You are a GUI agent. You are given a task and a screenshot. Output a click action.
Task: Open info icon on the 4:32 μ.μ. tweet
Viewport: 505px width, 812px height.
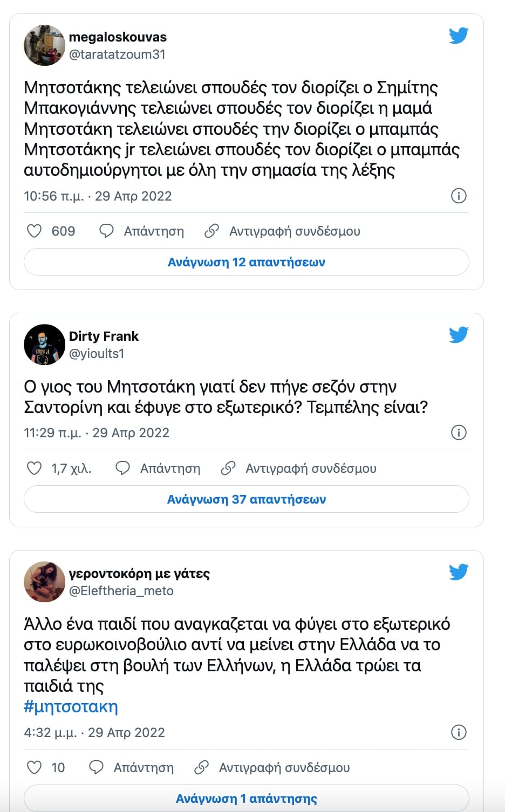458,732
